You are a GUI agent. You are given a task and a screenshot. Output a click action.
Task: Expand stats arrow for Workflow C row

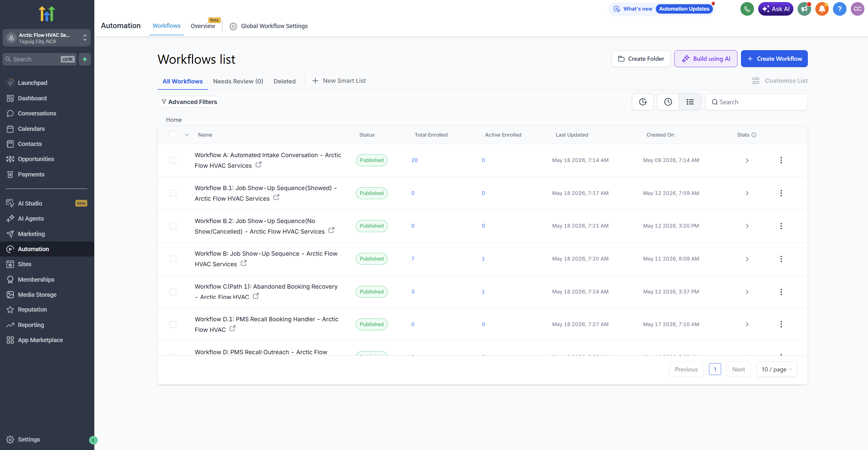[x=747, y=292]
